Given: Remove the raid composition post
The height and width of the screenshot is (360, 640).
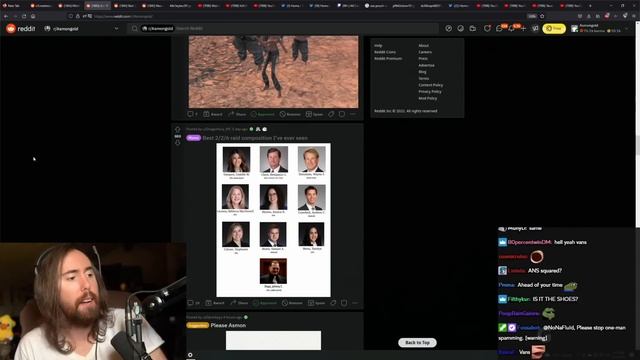Looking at the screenshot, I should click(292, 303).
